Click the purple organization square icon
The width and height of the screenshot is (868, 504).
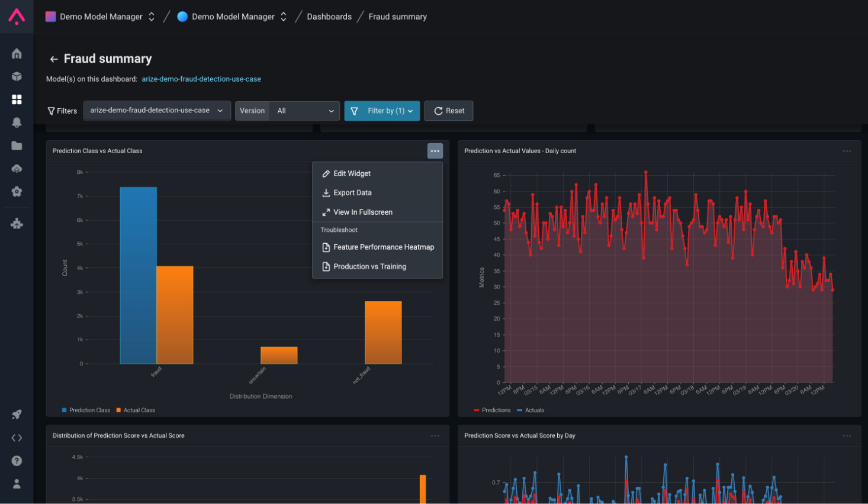[x=51, y=17]
